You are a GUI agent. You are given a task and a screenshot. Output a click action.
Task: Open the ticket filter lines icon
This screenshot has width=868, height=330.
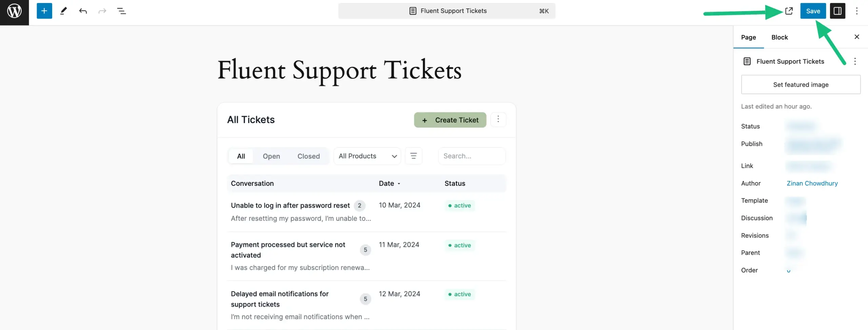point(413,156)
